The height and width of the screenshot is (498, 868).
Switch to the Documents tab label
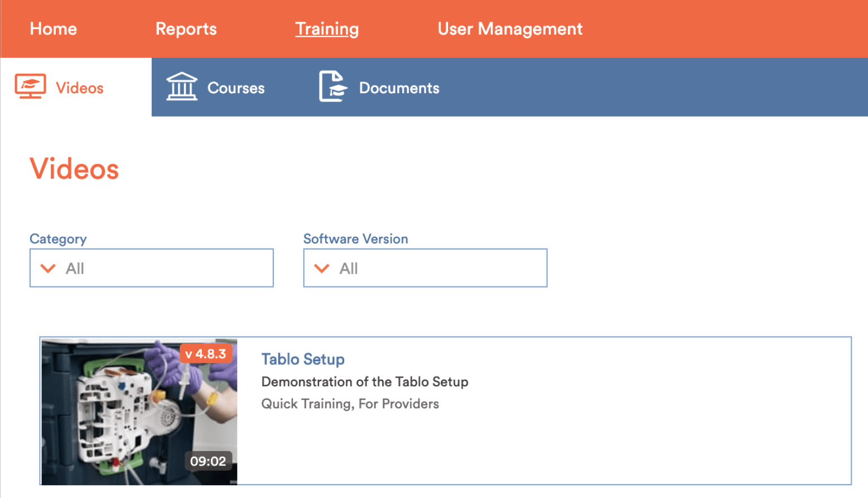(399, 88)
